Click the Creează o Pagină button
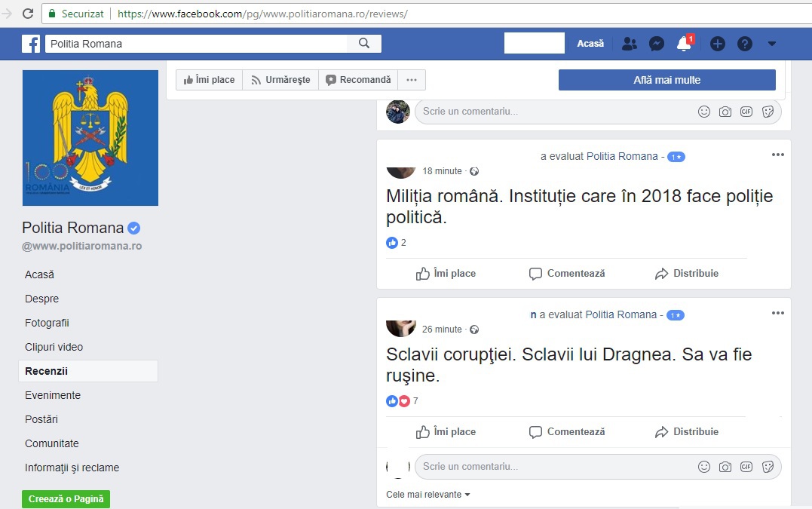Viewport: 812px width, 509px height. [x=66, y=499]
